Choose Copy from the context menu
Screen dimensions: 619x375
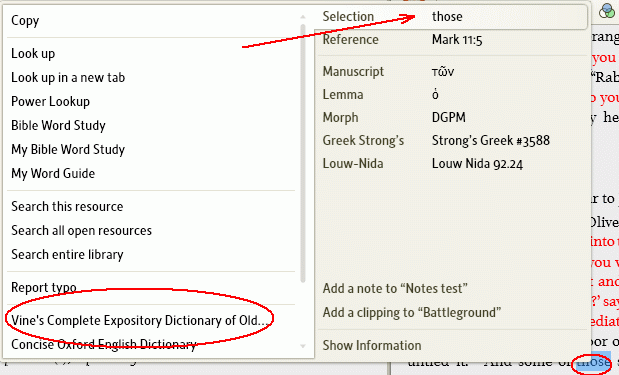[25, 21]
